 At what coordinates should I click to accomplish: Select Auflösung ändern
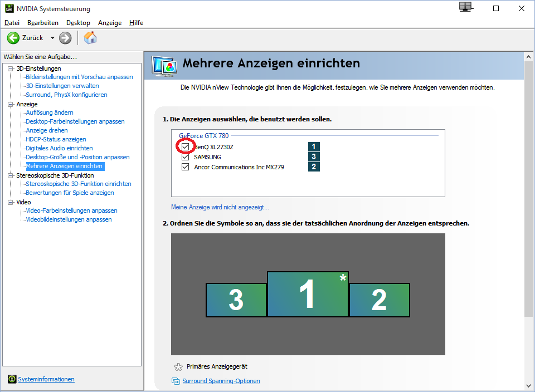coord(50,112)
